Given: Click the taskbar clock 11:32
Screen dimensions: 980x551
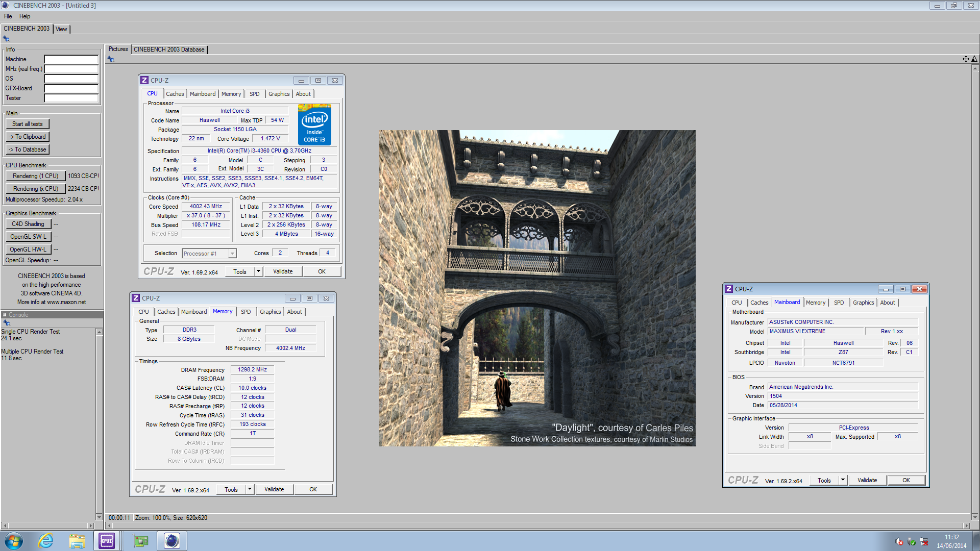Looking at the screenshot, I should [951, 537].
